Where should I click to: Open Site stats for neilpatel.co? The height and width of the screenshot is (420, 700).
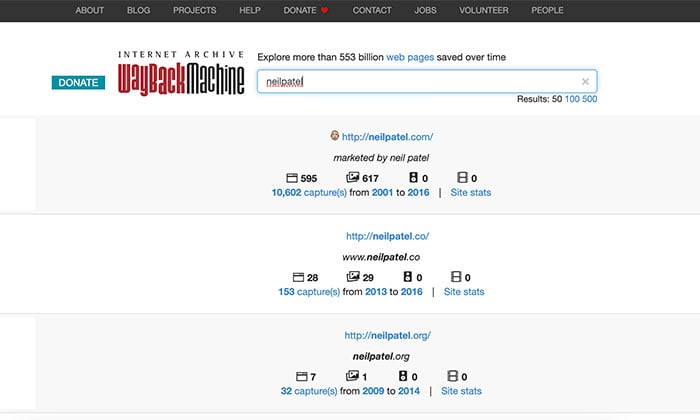pyautogui.click(x=464, y=292)
